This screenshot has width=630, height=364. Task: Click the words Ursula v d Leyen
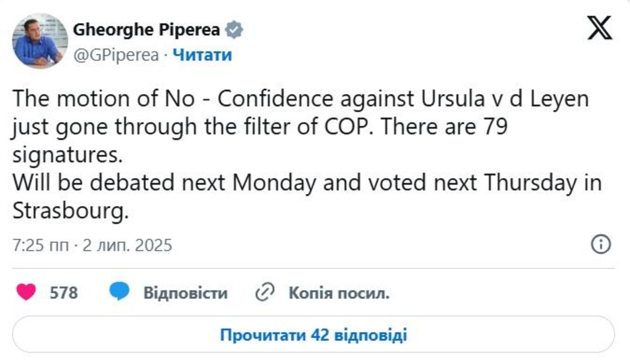click(x=502, y=100)
